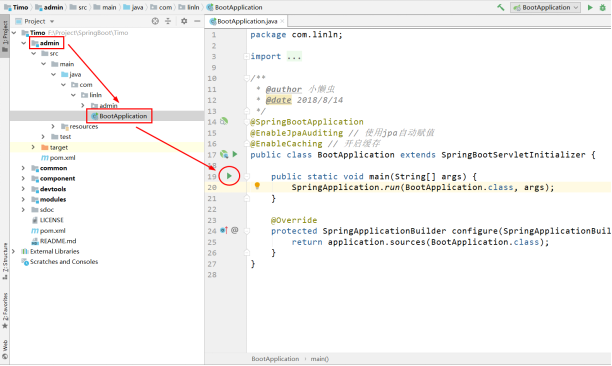Click admin in the navigation breadcrumb
612x366 pixels.
tap(49, 7)
